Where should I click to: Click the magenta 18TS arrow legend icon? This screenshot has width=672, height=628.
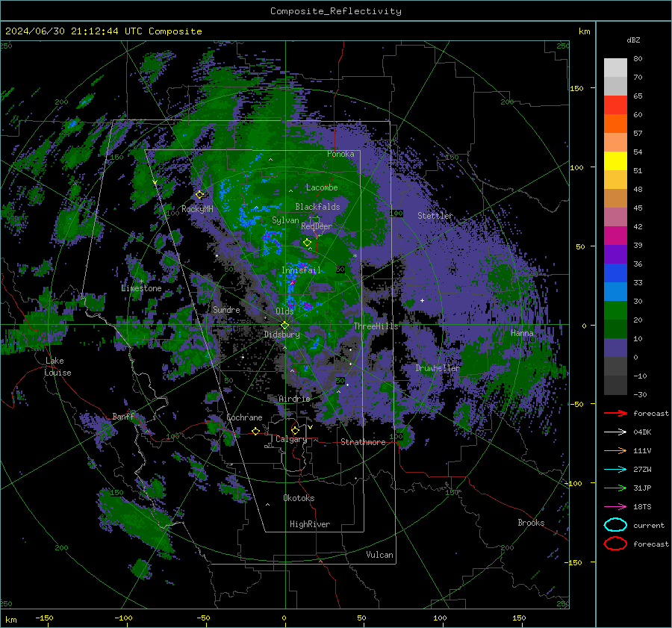615,507
